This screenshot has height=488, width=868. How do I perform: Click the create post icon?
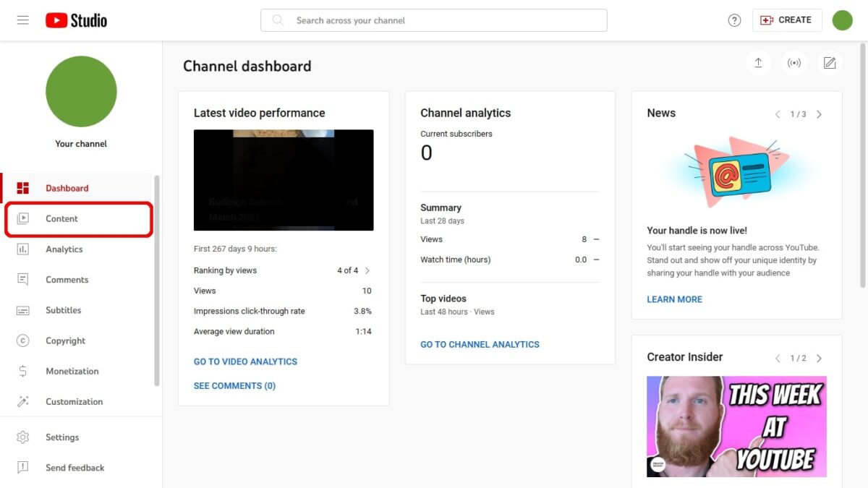tap(830, 63)
